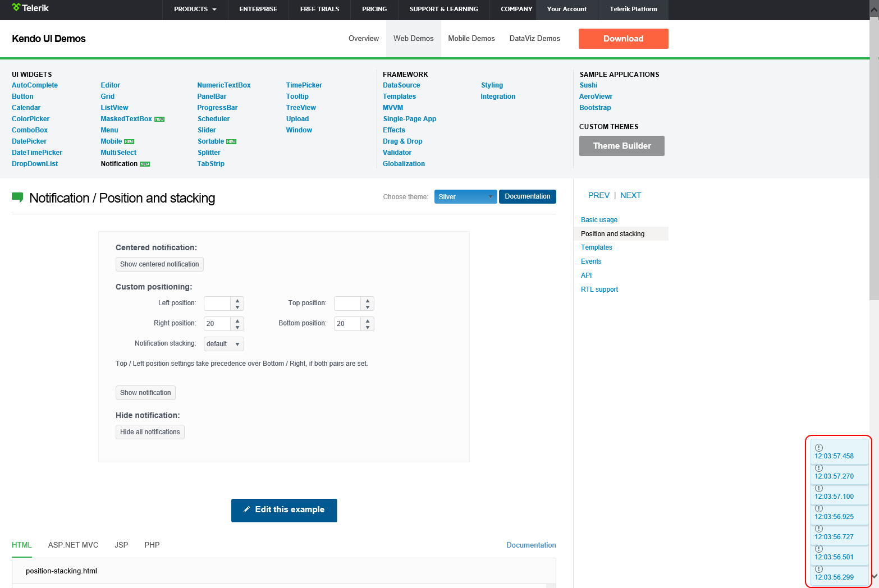Click the info icon on the 12:03:57.100 notification
This screenshot has height=588, width=879.
point(819,488)
